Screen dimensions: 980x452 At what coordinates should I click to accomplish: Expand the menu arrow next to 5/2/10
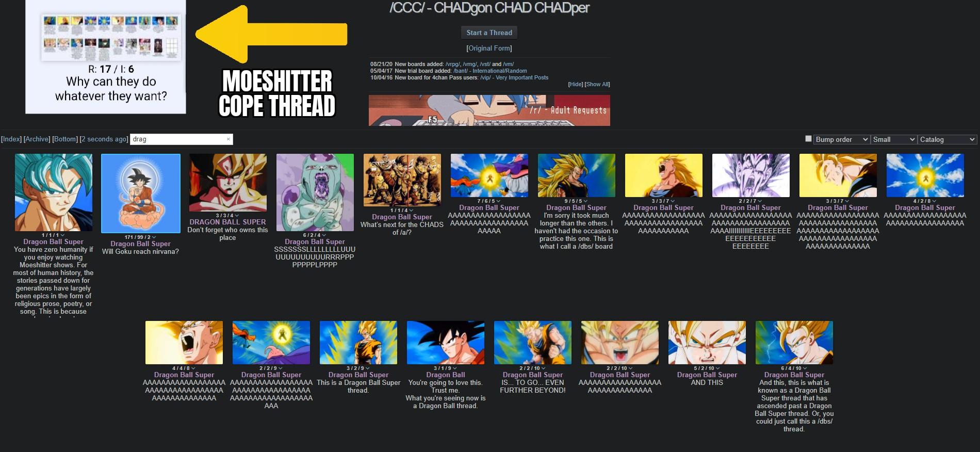pos(718,368)
